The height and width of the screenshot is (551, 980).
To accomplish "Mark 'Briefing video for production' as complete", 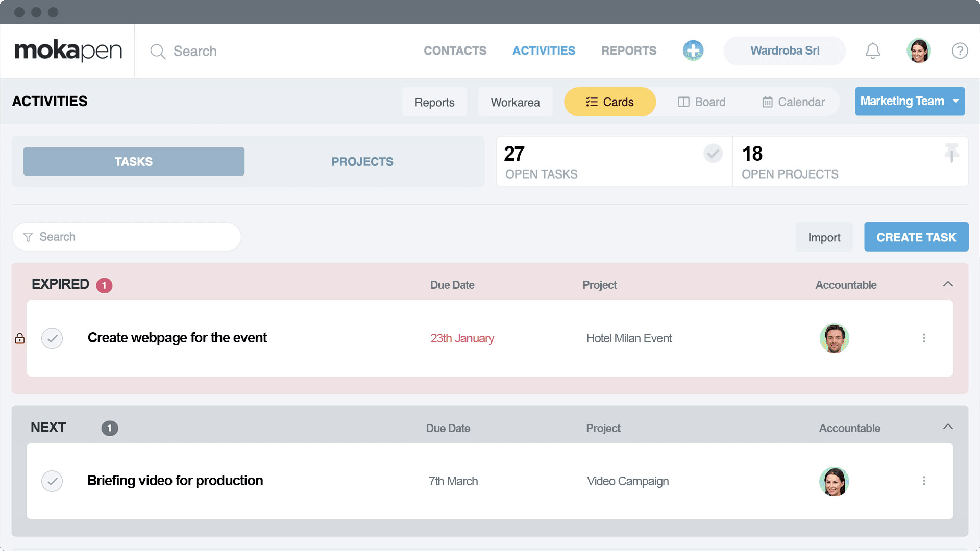I will [52, 481].
